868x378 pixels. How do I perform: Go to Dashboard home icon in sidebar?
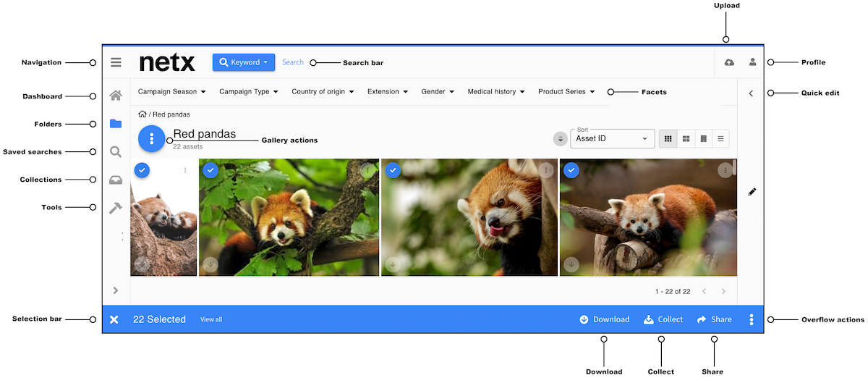[116, 96]
